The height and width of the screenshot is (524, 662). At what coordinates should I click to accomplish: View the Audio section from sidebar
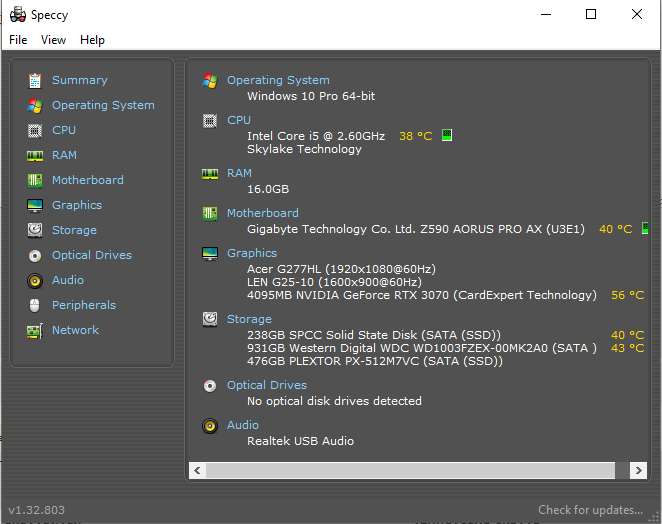(68, 280)
